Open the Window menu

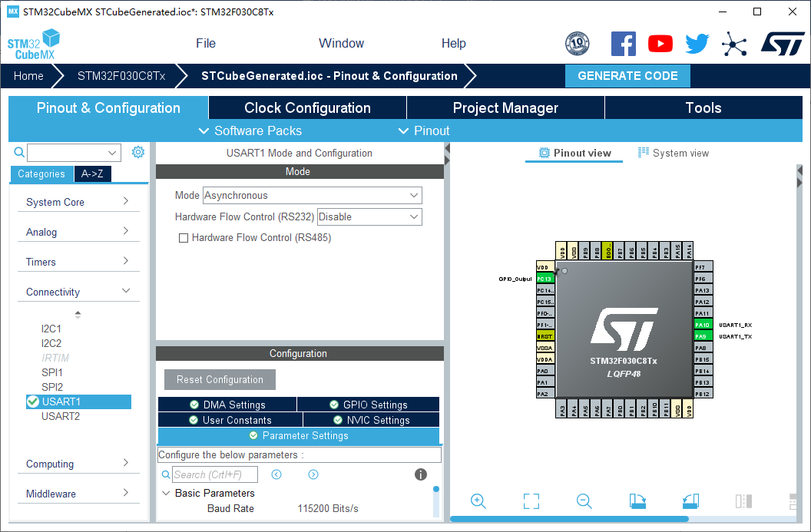341,44
